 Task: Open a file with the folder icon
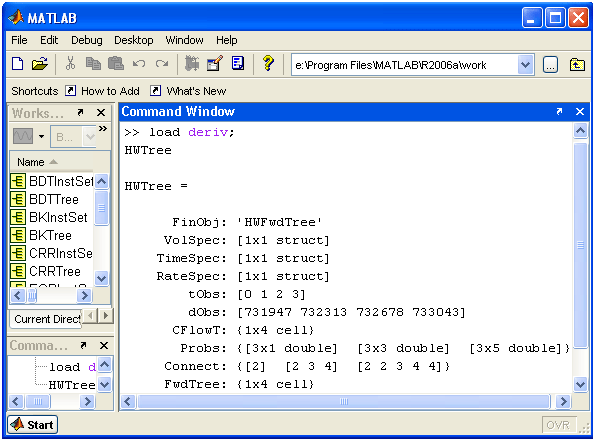pos(40,64)
